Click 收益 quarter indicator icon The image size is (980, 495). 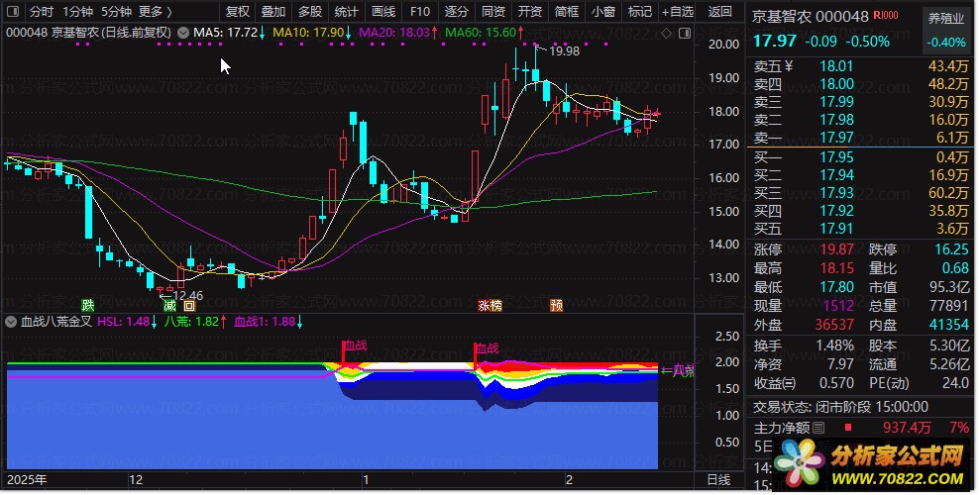789,383
